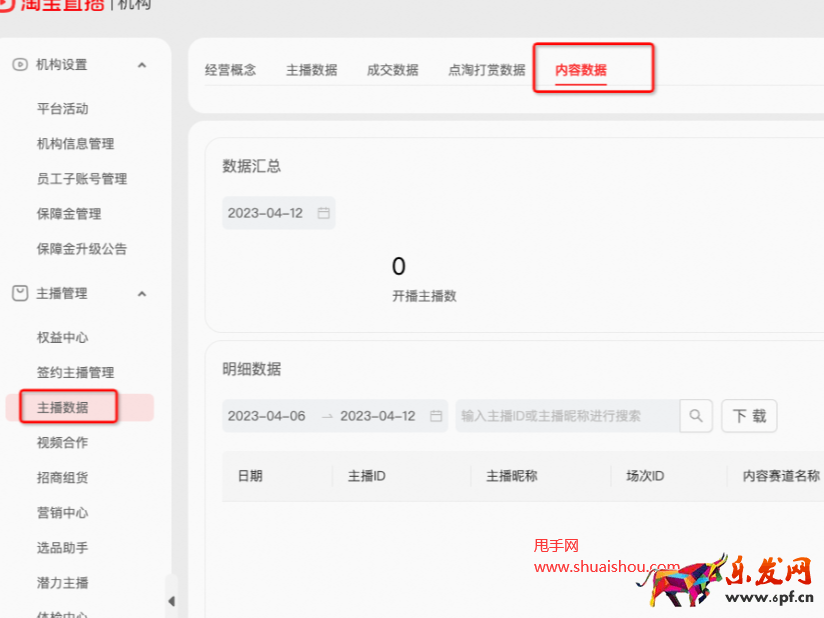Screen dimensions: 824x618
Task: Collapse the 主播管理 section chevron
Action: 141,293
